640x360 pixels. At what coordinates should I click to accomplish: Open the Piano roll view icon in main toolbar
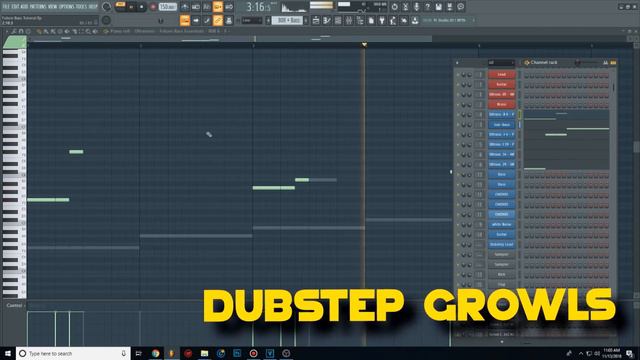(x=327, y=20)
